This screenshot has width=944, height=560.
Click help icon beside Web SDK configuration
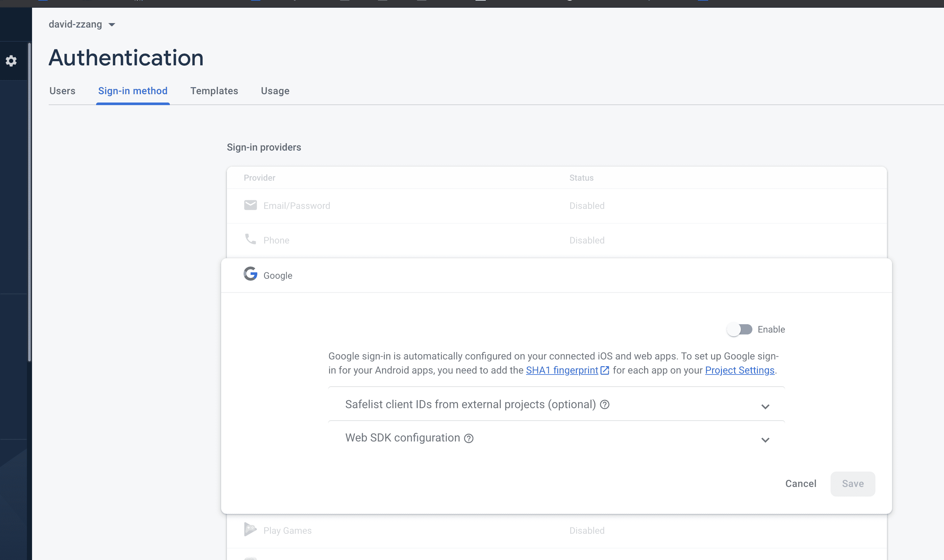[468, 439]
